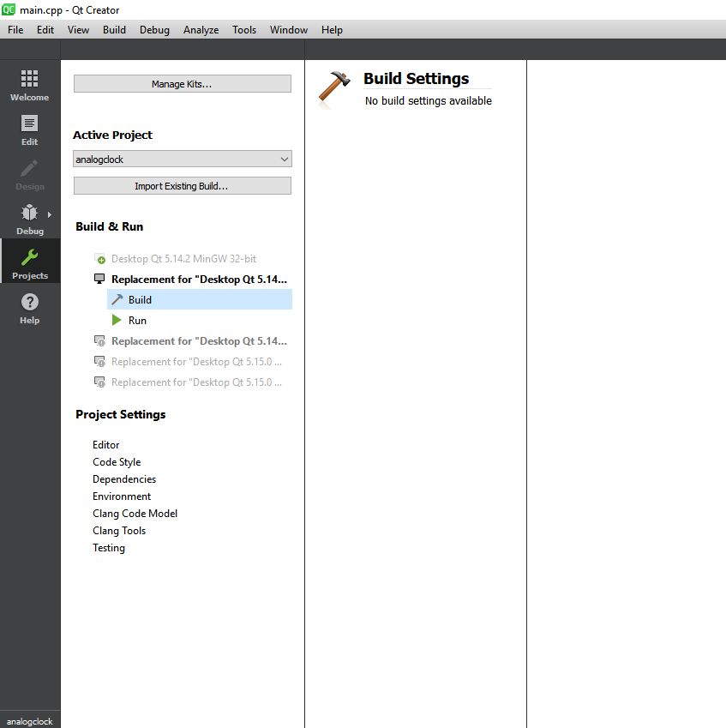Open Dependencies project settings
Screen dimensions: 726x728
pos(124,479)
